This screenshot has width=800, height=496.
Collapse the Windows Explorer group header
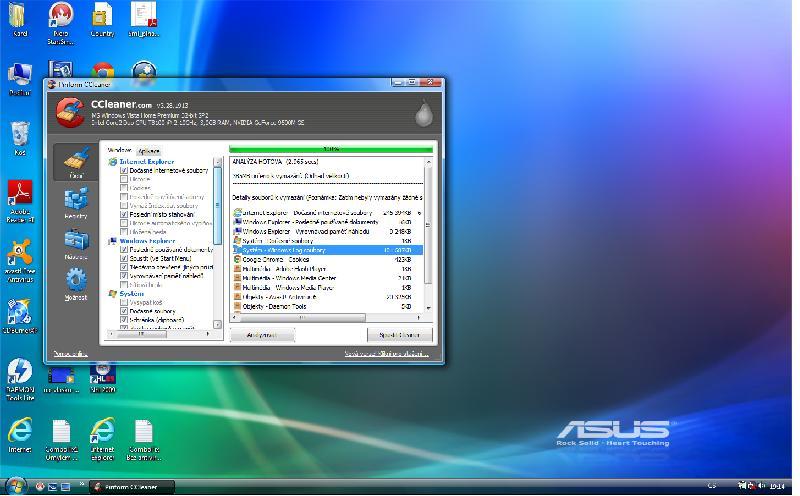(x=147, y=241)
